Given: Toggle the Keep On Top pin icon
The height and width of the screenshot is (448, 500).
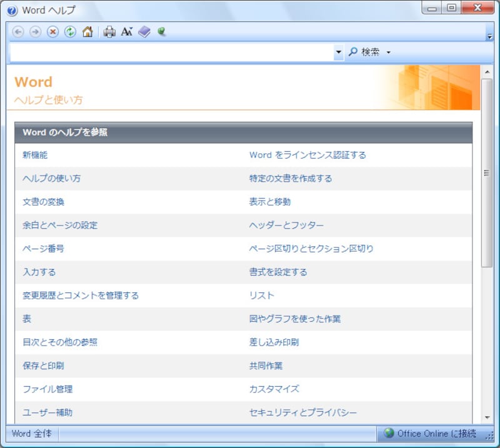Looking at the screenshot, I should pos(160,32).
